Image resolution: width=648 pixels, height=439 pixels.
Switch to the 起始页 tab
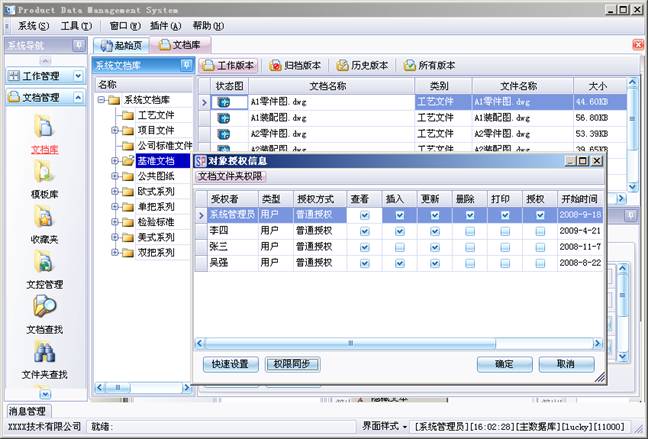click(x=122, y=45)
